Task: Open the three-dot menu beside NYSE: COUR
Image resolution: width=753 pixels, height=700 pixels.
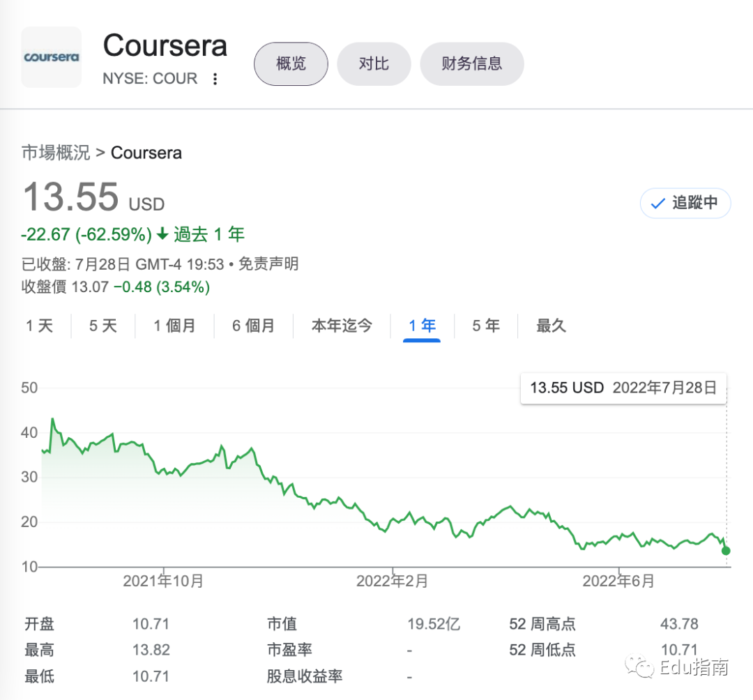Action: (215, 79)
